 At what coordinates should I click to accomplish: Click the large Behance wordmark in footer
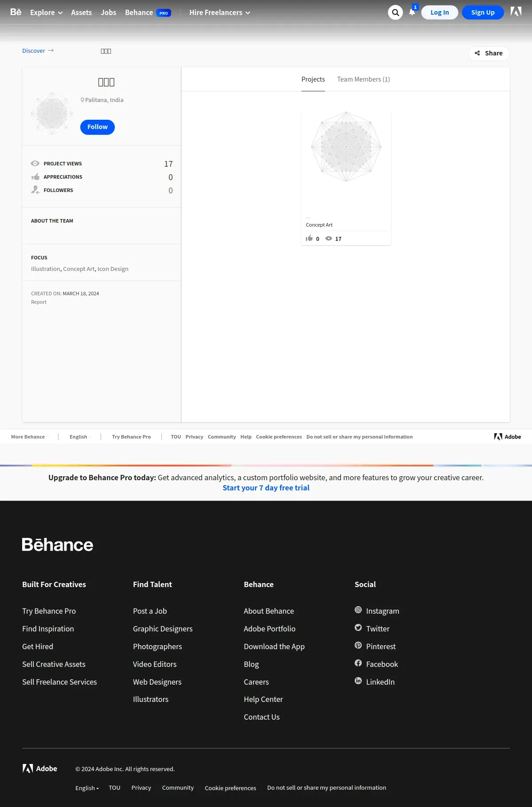tap(58, 545)
